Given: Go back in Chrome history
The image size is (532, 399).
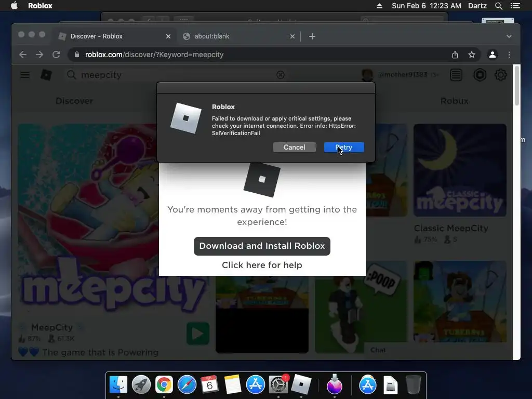Looking at the screenshot, I should click(23, 55).
